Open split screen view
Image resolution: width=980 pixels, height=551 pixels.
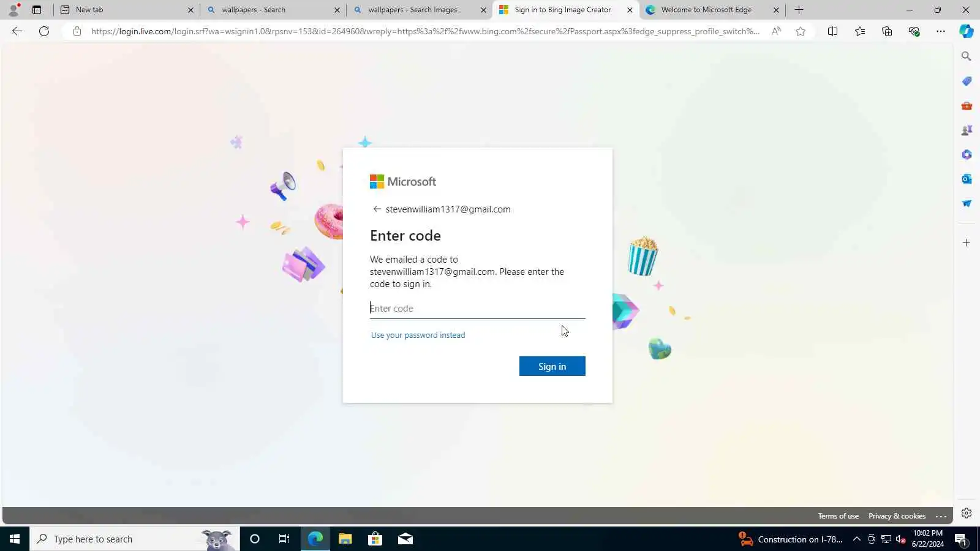point(832,31)
